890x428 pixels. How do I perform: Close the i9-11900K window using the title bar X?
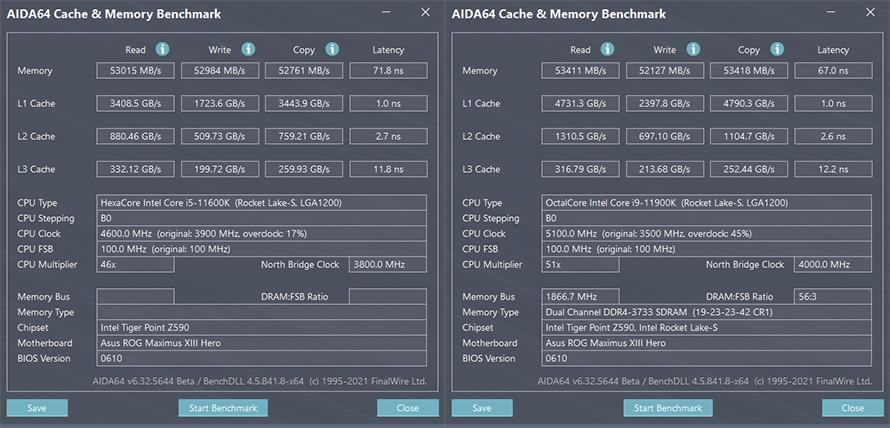click(870, 13)
